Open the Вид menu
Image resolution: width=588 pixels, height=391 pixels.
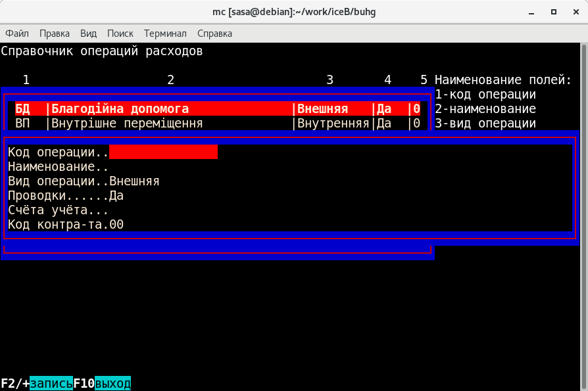88,34
